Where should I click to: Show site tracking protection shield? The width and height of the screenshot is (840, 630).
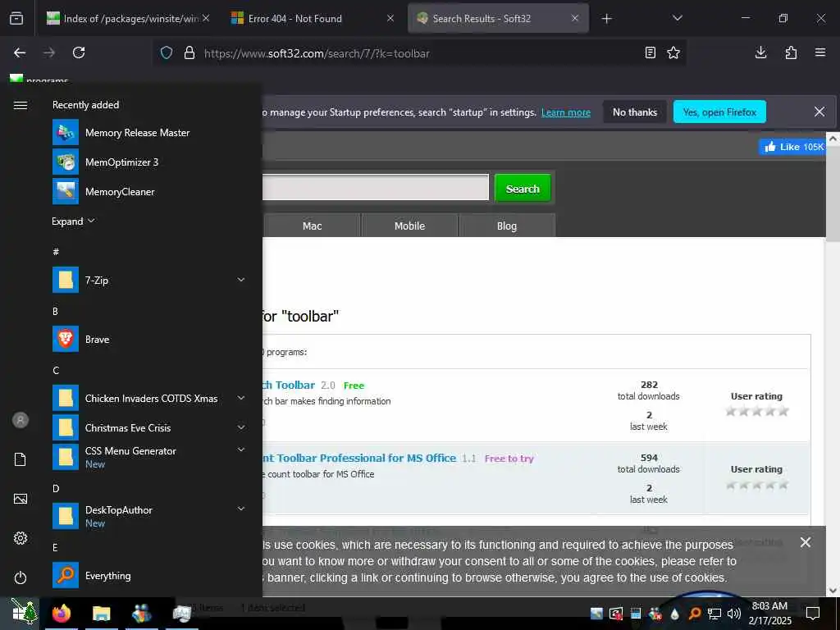coord(167,52)
